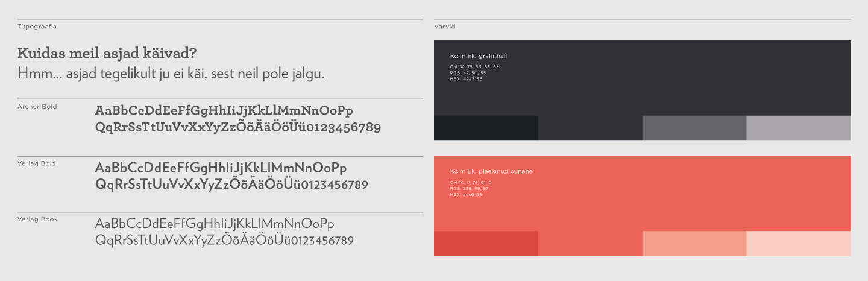Select the second red swatch matching main block
The height and width of the screenshot is (281, 868).
(x=590, y=244)
